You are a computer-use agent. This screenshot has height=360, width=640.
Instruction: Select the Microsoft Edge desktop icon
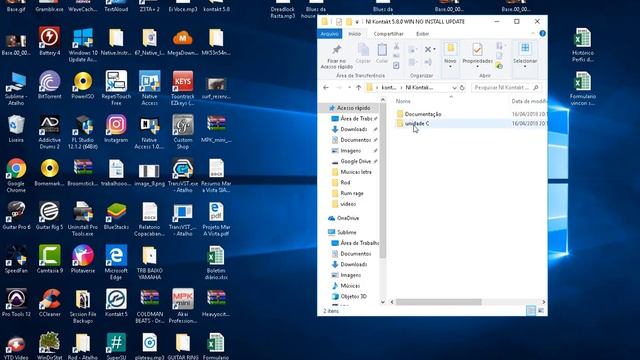click(116, 262)
